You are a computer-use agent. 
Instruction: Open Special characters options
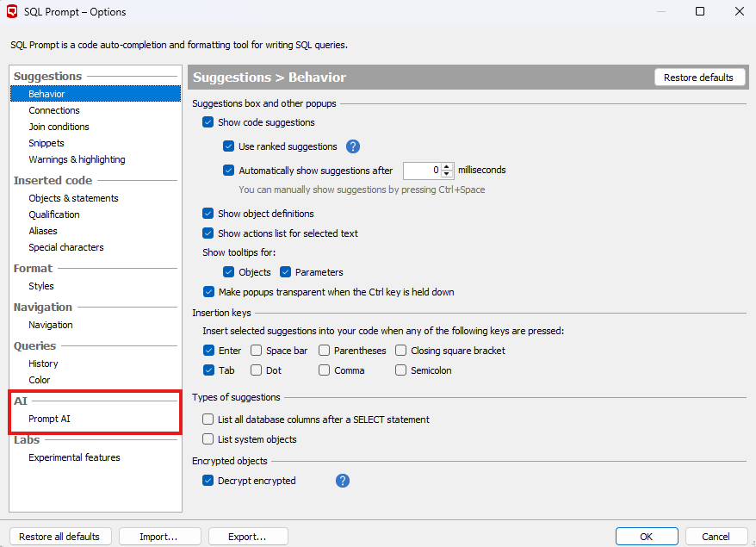tap(66, 247)
